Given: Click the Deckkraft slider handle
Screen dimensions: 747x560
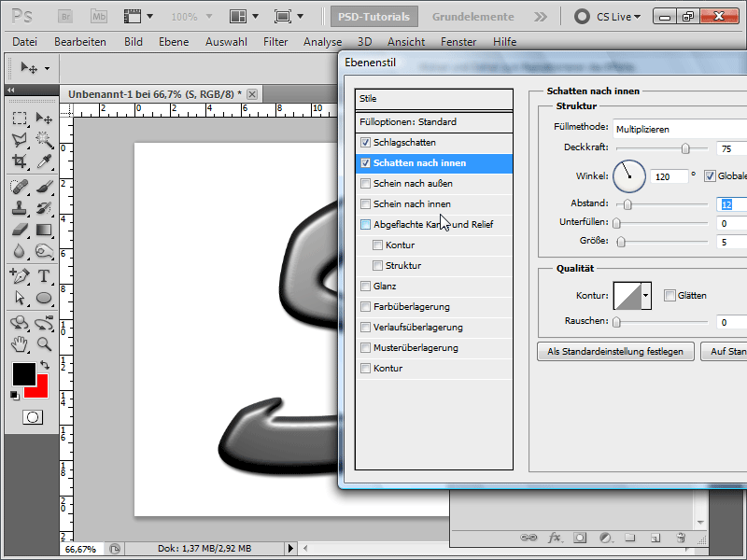Looking at the screenshot, I should coord(685,148).
